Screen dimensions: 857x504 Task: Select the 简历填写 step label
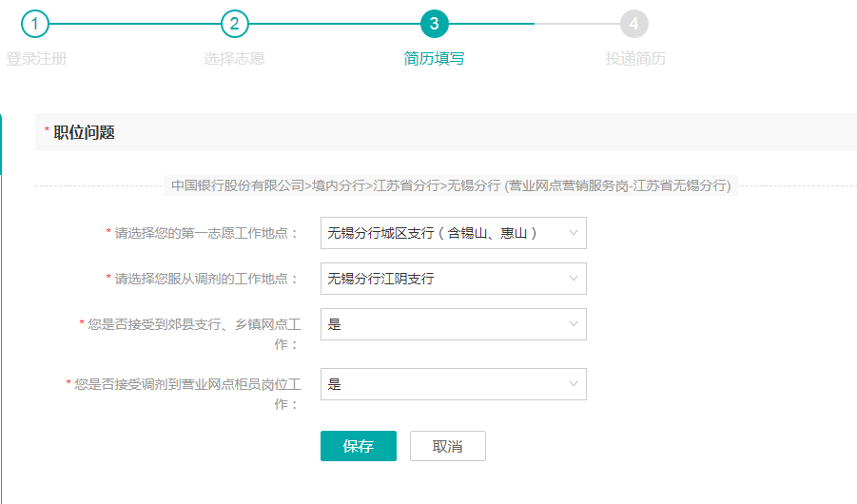[x=434, y=59]
